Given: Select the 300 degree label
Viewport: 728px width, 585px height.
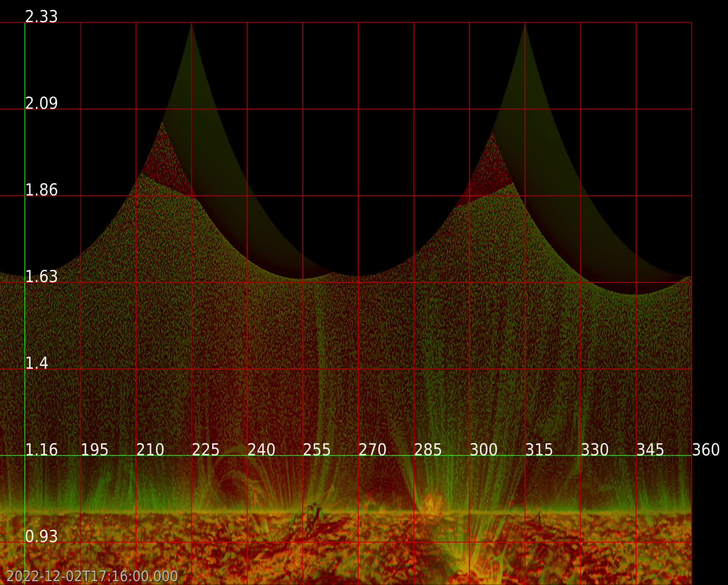Looking at the screenshot, I should pyautogui.click(x=484, y=450).
